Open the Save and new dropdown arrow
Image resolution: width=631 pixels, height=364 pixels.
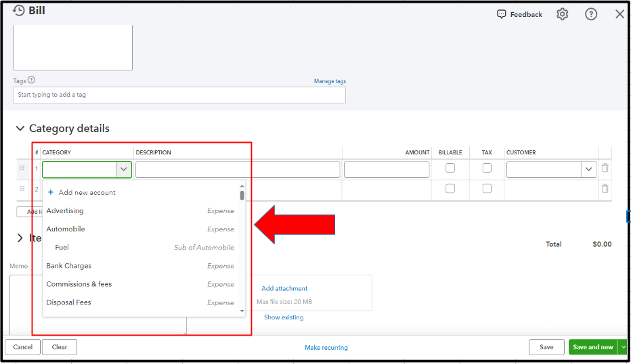click(x=623, y=346)
